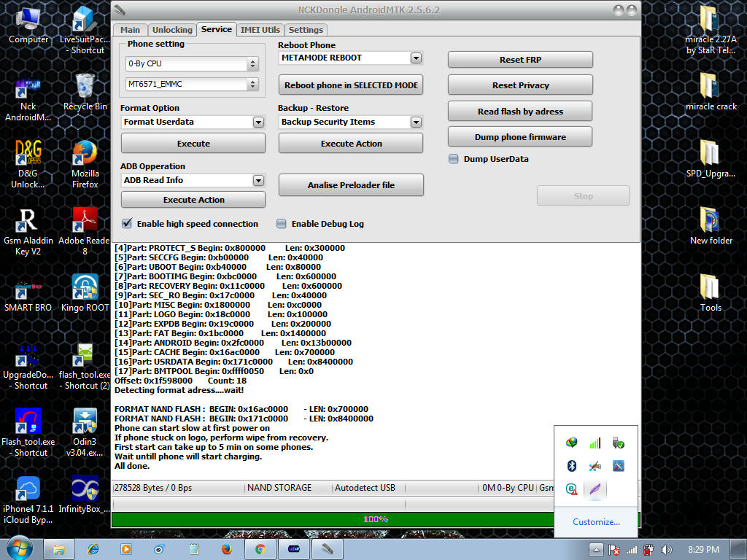Open the ADB Read Info dropdown
This screenshot has width=747, height=560.
coord(258,181)
